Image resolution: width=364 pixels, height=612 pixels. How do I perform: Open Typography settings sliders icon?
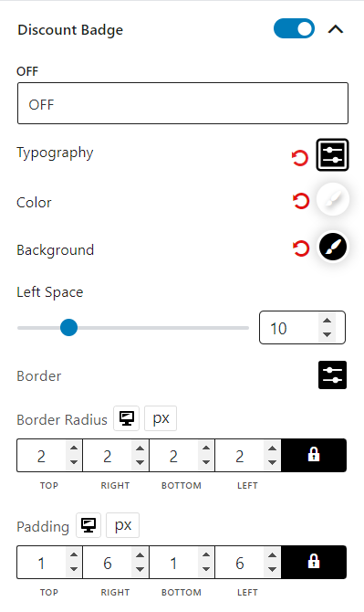(x=332, y=155)
